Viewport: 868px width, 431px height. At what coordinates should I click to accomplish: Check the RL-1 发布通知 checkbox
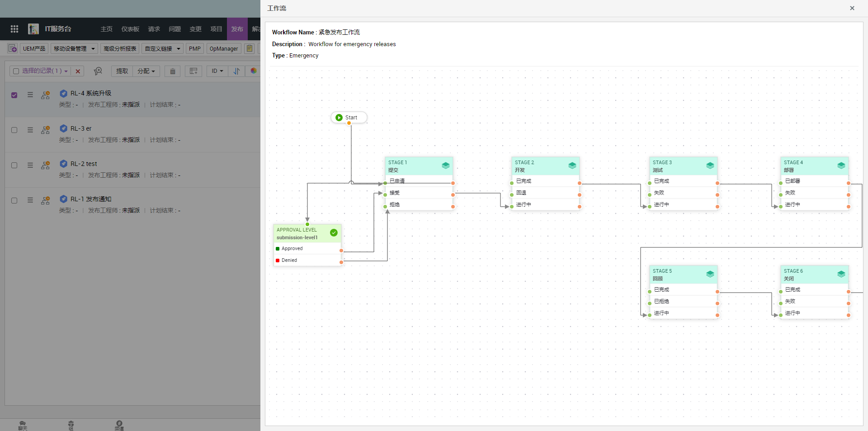point(14,201)
